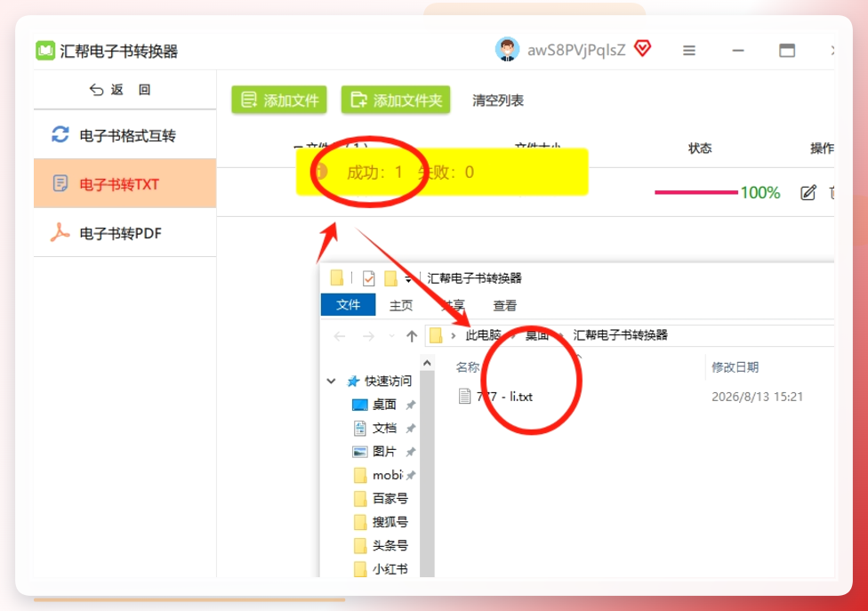The height and width of the screenshot is (611, 868).
Task: Click the navigation pane scrollbar track
Action: click(x=427, y=473)
